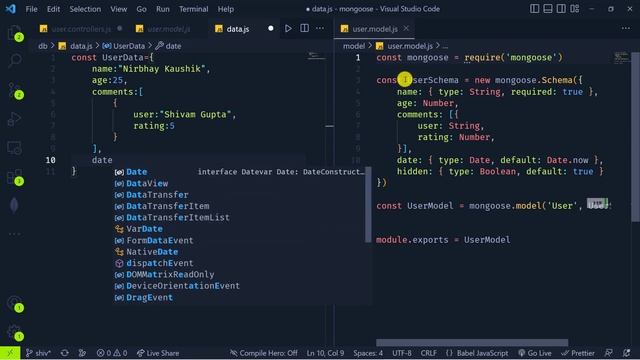
Task: Click the git graph icon in status bar
Action: [x=82, y=353]
